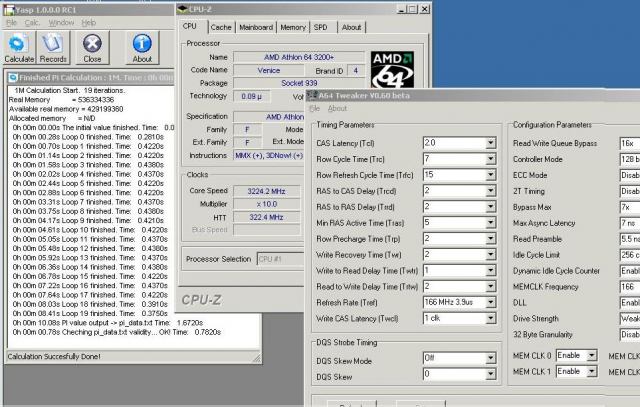Click the CPU-Z title bar icon
The height and width of the screenshot is (407, 640).
coord(183,9)
